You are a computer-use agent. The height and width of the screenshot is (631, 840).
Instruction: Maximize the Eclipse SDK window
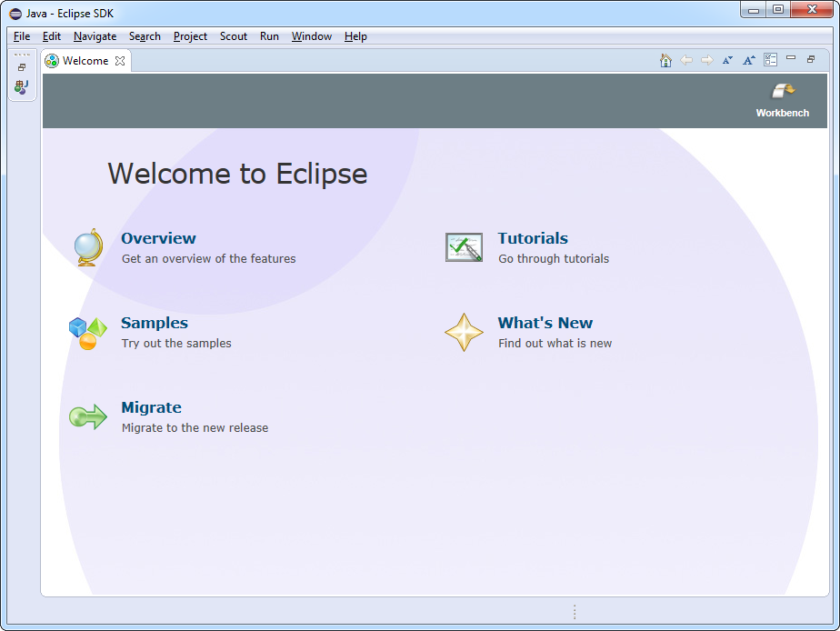click(778, 10)
